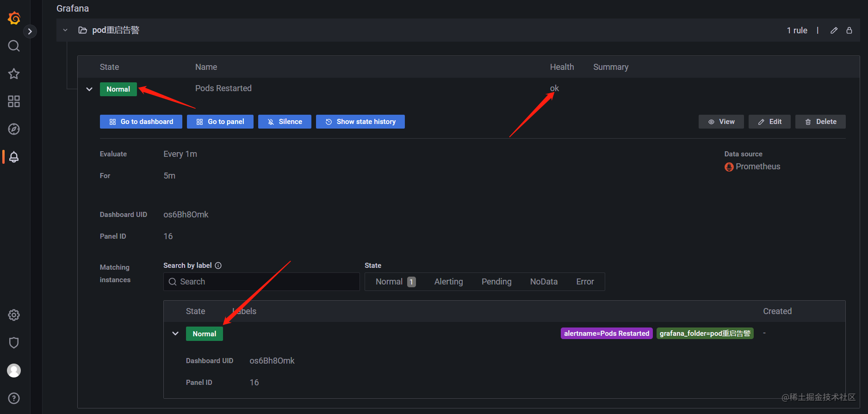The image size is (868, 414).
Task: Click the rule's Dashboard UID value os6Bh8Omk
Action: [x=186, y=215]
